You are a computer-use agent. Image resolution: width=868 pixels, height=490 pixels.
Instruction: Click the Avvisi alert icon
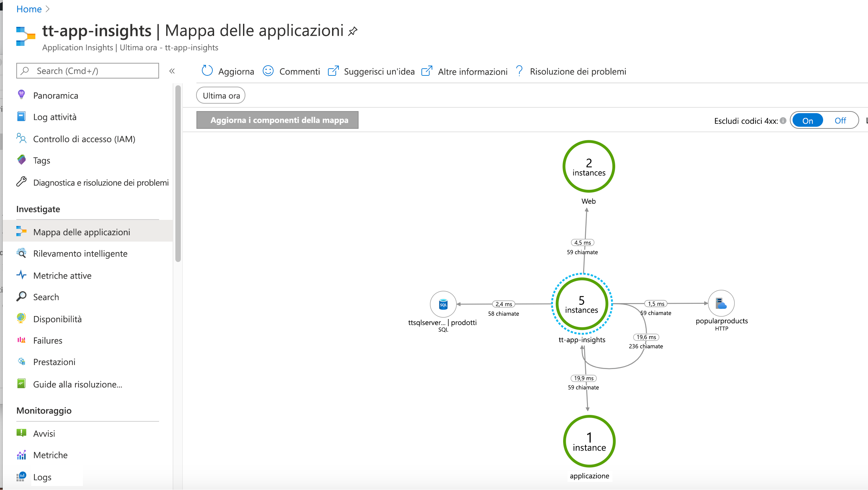21,433
